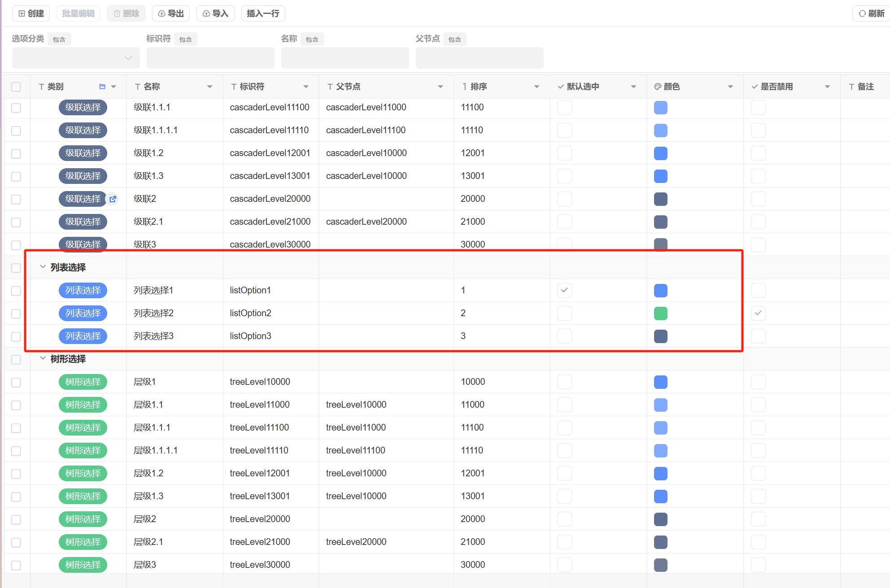Click the 包含 operator tag next to 名称
Viewport: 890px width, 588px height.
pyautogui.click(x=312, y=39)
